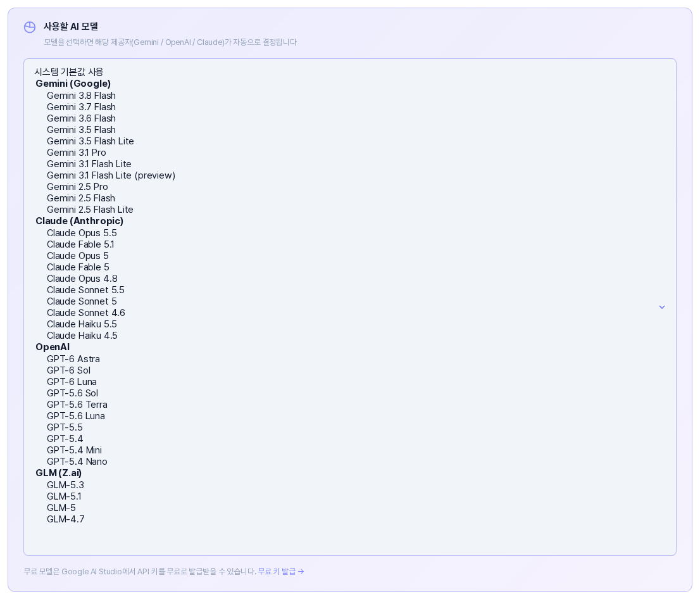Choose Gemini 3.8 Flash
Image resolution: width=700 pixels, height=599 pixels.
tap(81, 96)
